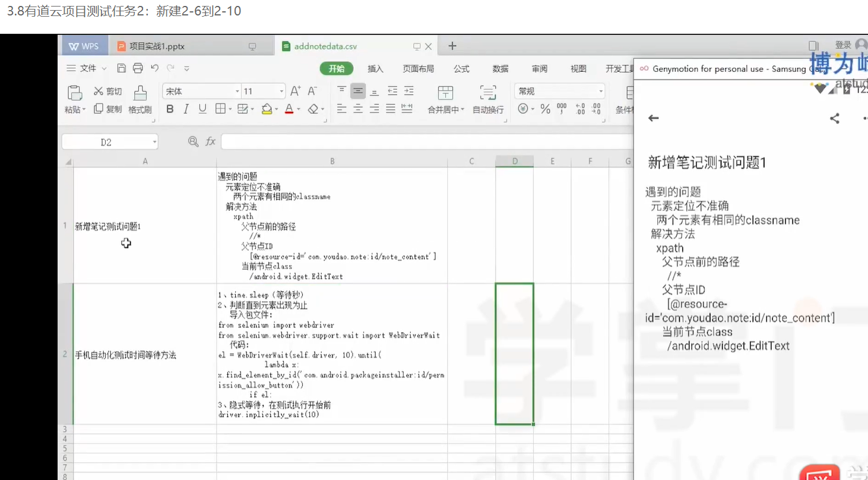The width and height of the screenshot is (868, 480).
Task: Click the distributed alignment icon
Action: click(407, 109)
